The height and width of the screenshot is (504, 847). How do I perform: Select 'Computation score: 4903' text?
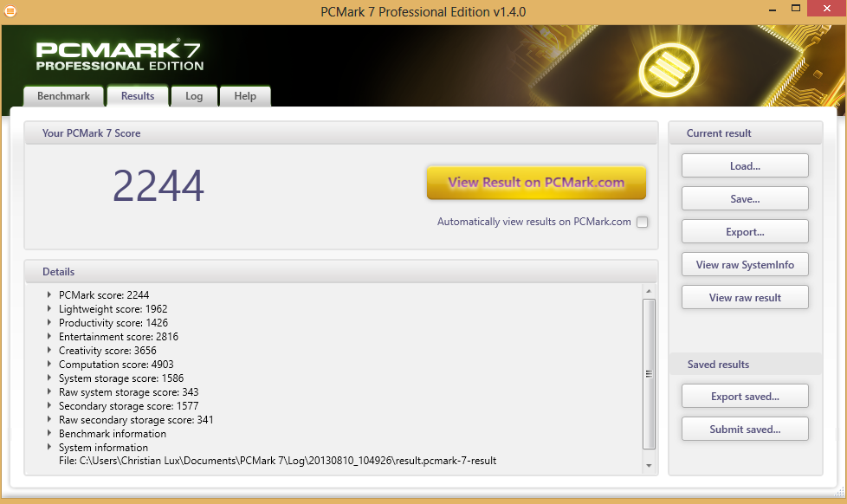(116, 365)
